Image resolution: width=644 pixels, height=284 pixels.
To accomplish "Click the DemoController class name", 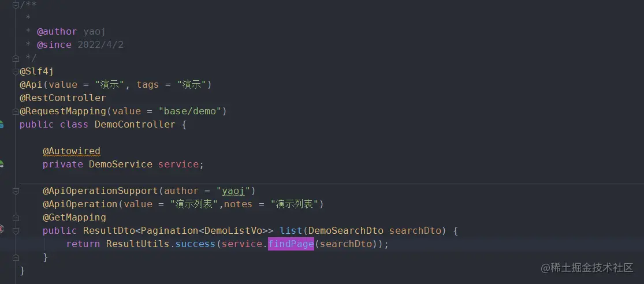I will tap(135, 124).
